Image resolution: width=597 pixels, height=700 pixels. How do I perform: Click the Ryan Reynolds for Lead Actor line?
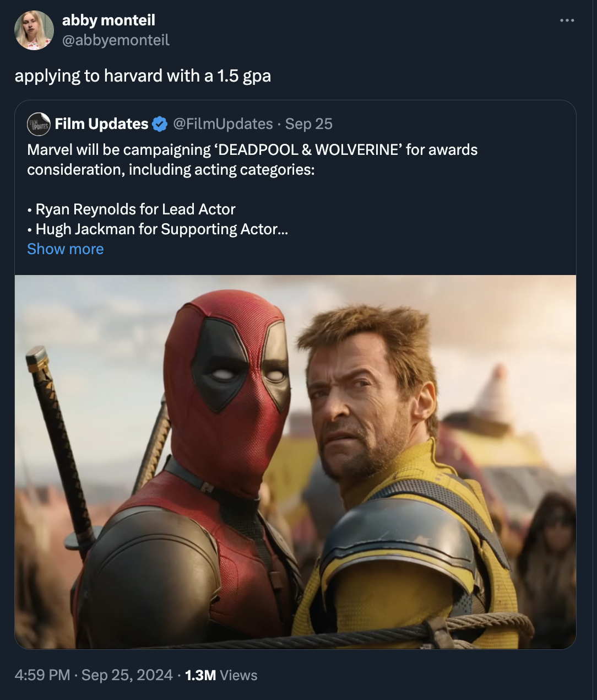click(131, 209)
